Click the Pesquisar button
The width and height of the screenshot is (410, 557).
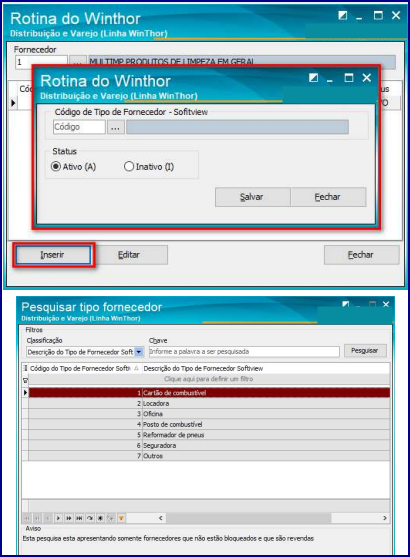click(365, 351)
